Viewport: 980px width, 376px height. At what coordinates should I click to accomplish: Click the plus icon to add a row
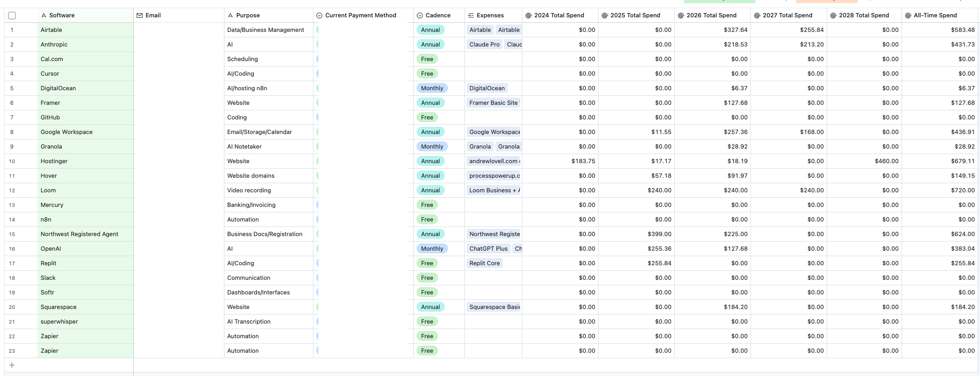pos(12,365)
